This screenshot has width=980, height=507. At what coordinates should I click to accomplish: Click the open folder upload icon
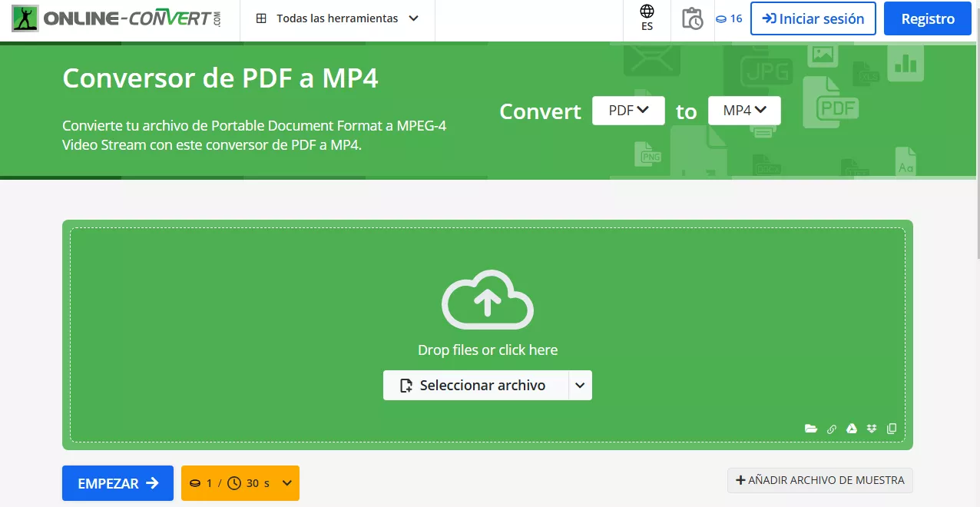[x=811, y=429]
